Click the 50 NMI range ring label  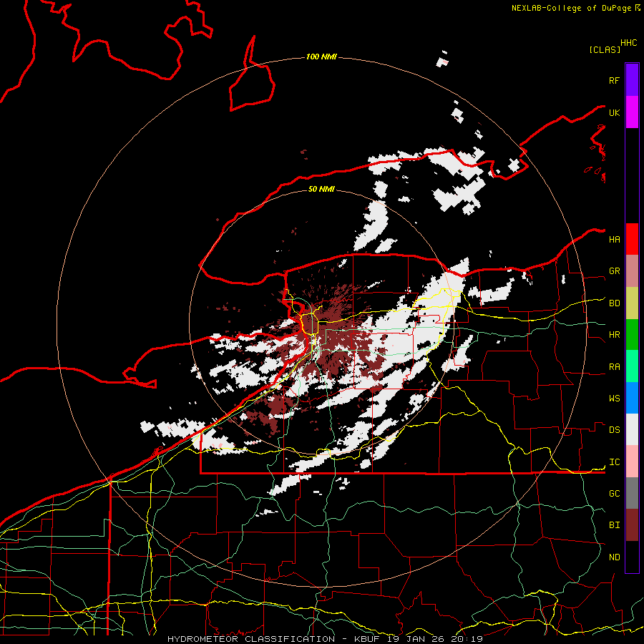(x=321, y=189)
